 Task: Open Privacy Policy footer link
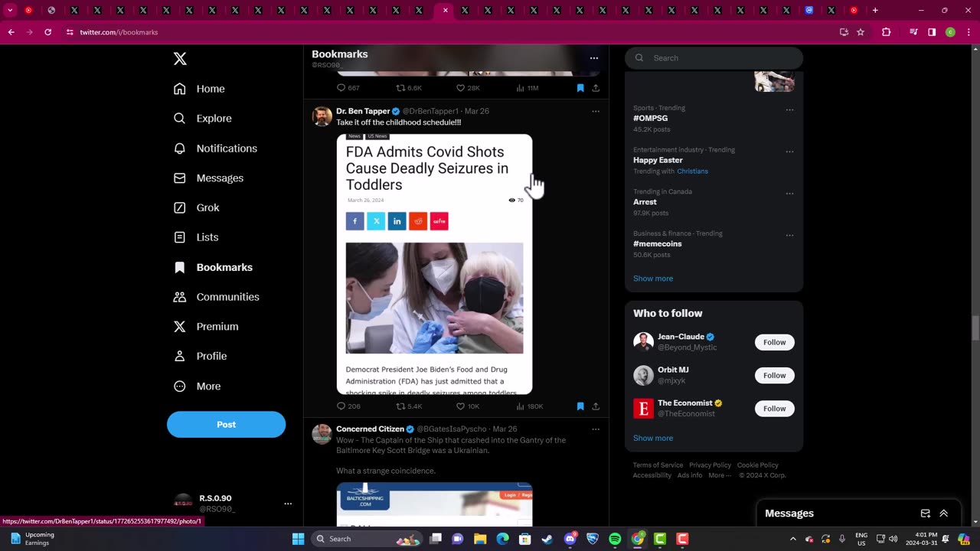710,465
